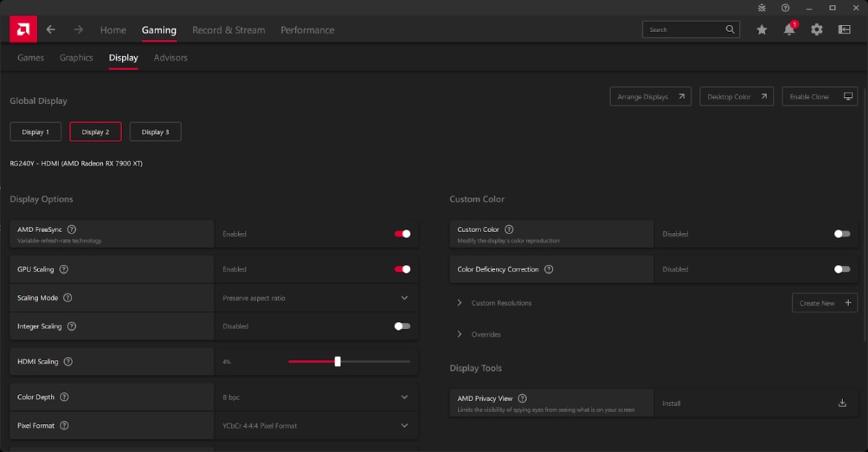Screen dimensions: 868x452
Task: Click the download icon for AMD Privacy View
Action: pos(842,403)
